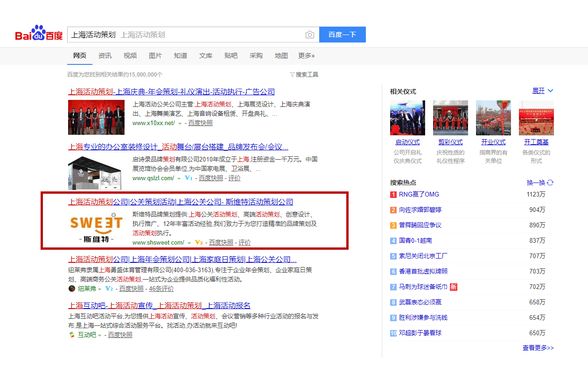Click V1 badge beside www.qslzl.com

tap(189, 178)
